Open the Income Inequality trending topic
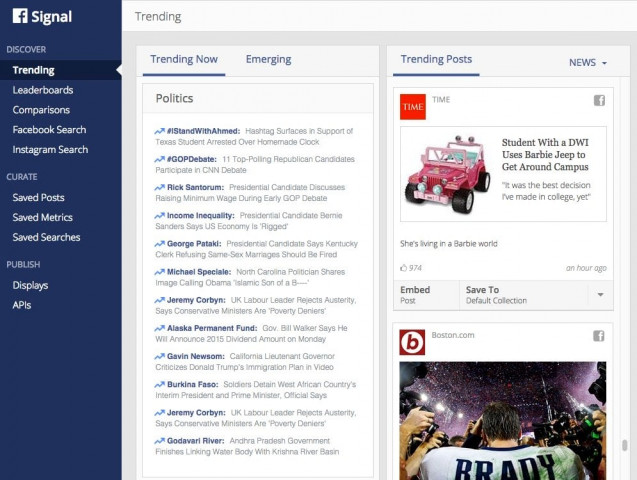Viewport: 637px width, 480px height. tap(201, 216)
